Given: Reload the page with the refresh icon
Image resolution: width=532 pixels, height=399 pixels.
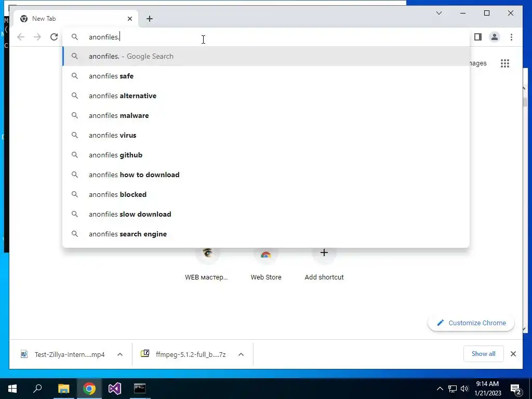Looking at the screenshot, I should point(54,37).
